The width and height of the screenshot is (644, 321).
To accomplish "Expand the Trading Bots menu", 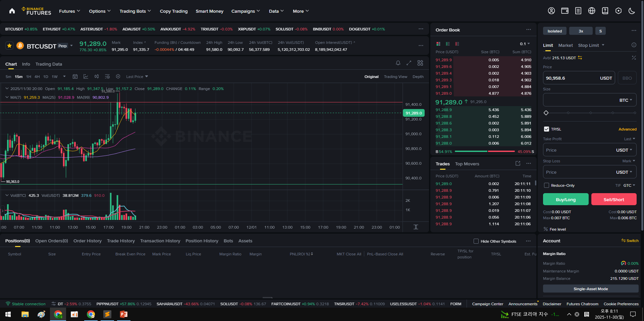I will click(135, 11).
